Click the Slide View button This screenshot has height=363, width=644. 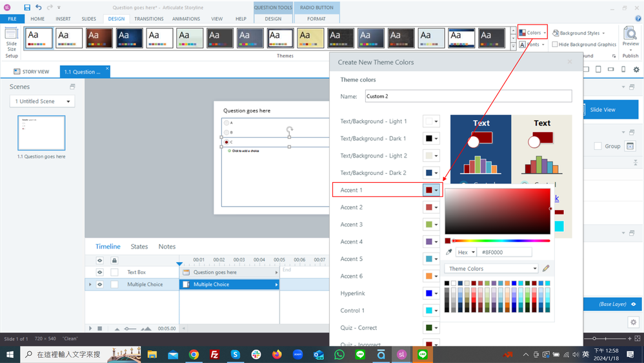coord(610,110)
